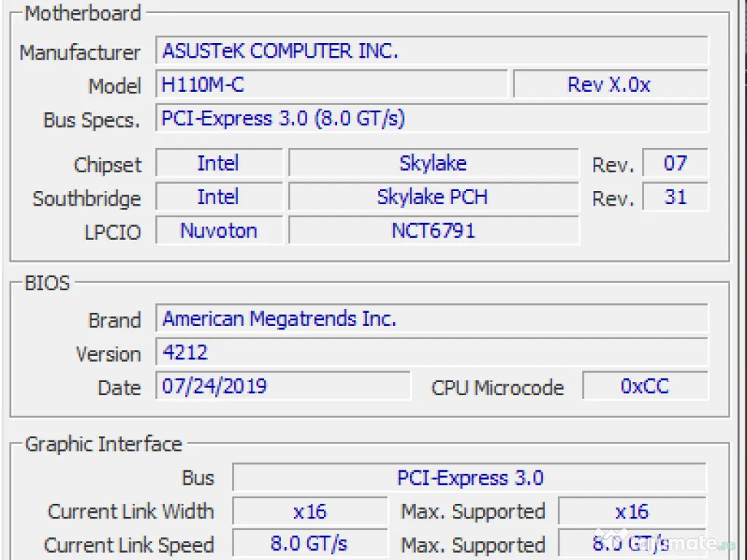The width and height of the screenshot is (747, 560).
Task: Click the LPCIO chip field NCT6791
Action: point(433,231)
